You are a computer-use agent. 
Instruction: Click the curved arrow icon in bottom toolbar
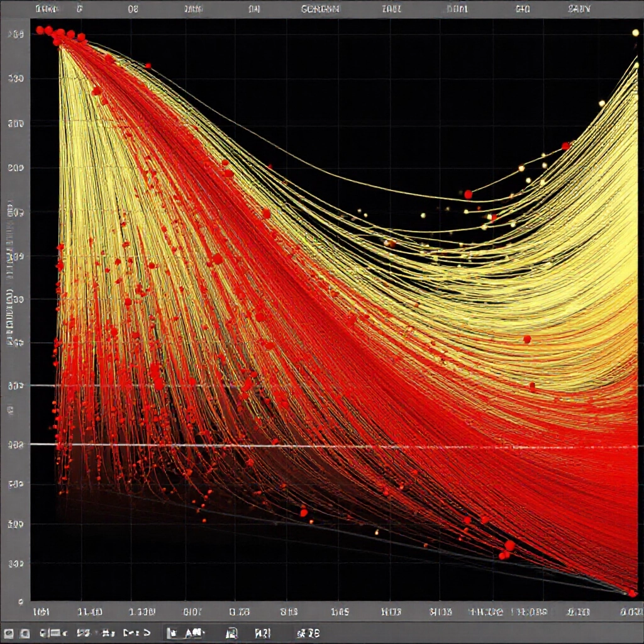[x=147, y=633]
